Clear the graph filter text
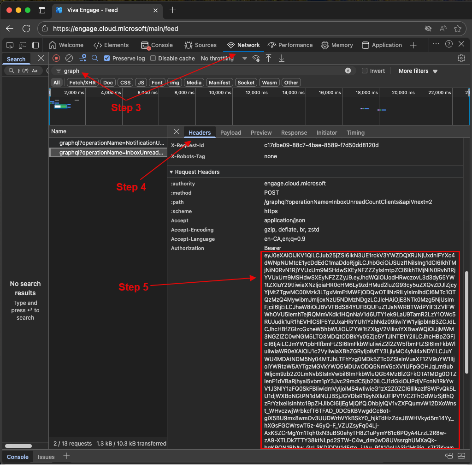The height and width of the screenshot is (476, 472). [x=348, y=71]
